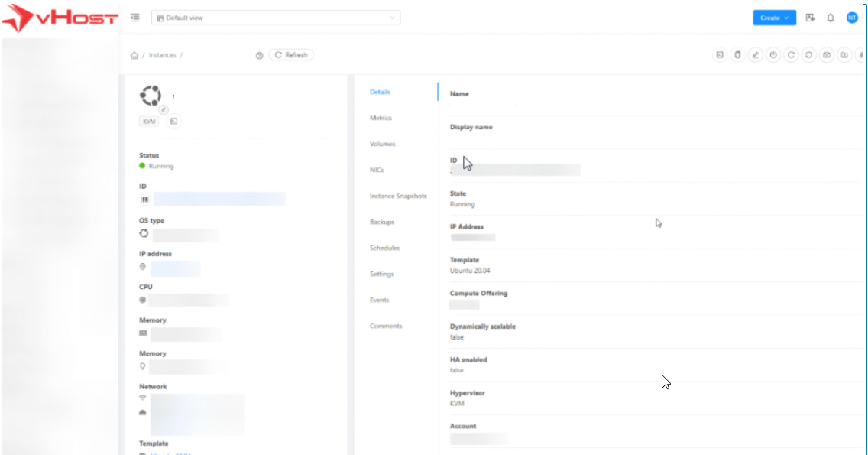
Task: Take an instance snapshot with the camera icon
Action: [826, 55]
